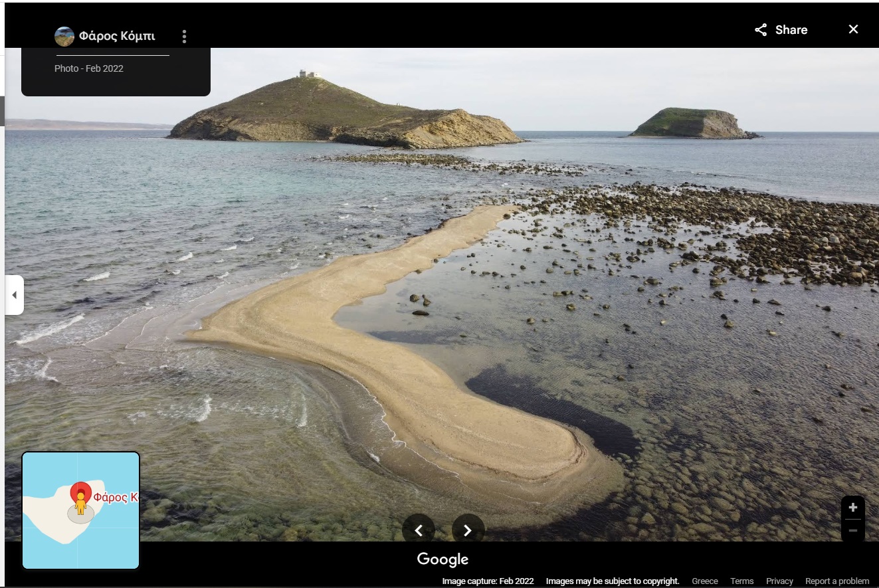Click the red location pin on minimap
The image size is (879, 588).
(80, 492)
